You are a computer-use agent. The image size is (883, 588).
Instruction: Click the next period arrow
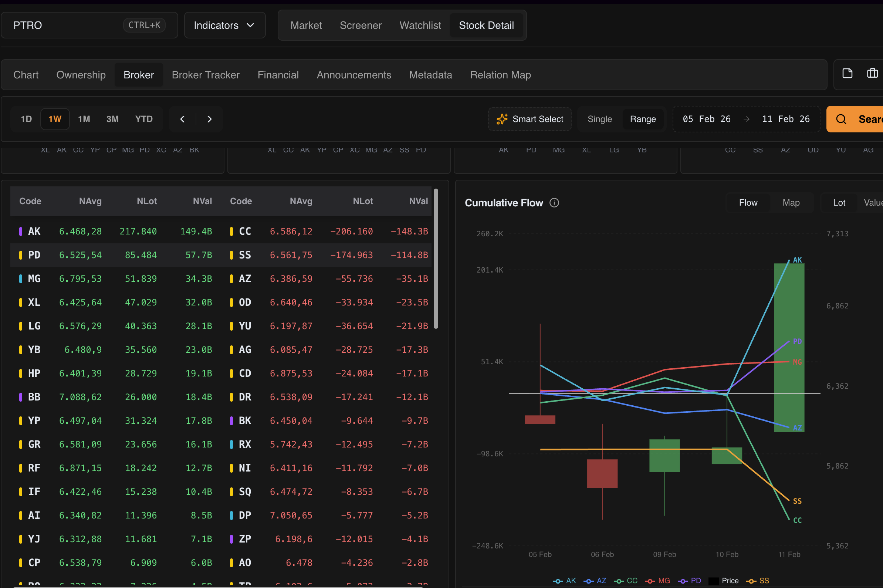tap(210, 119)
